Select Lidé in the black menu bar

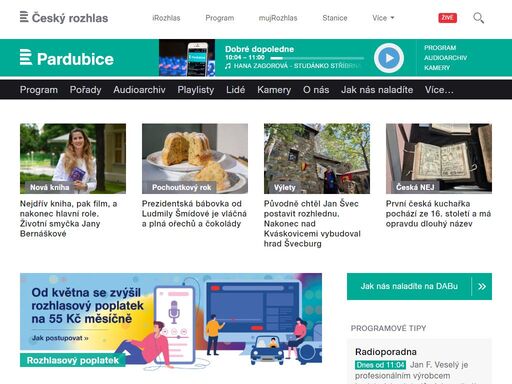pyautogui.click(x=236, y=90)
